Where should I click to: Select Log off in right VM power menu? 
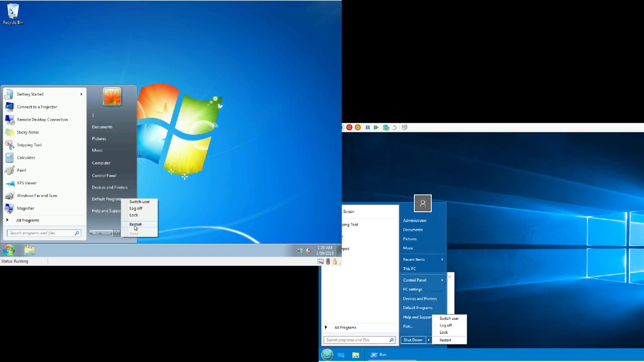point(446,325)
